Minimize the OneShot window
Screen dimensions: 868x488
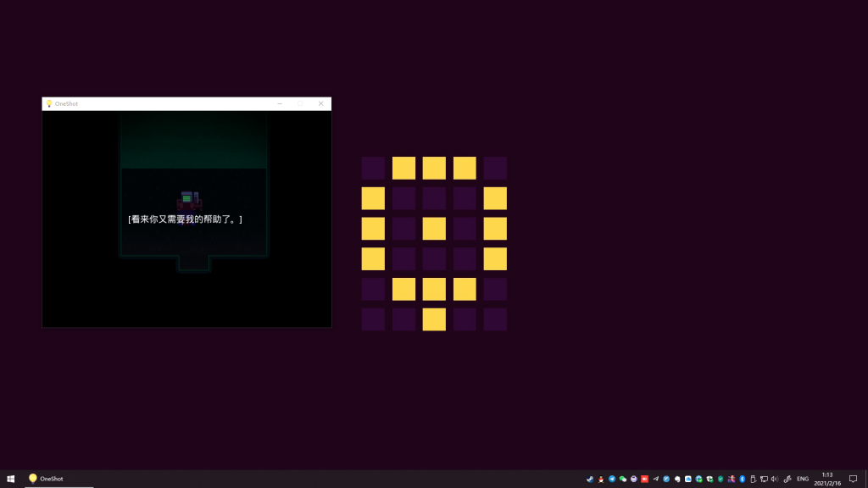coord(280,103)
